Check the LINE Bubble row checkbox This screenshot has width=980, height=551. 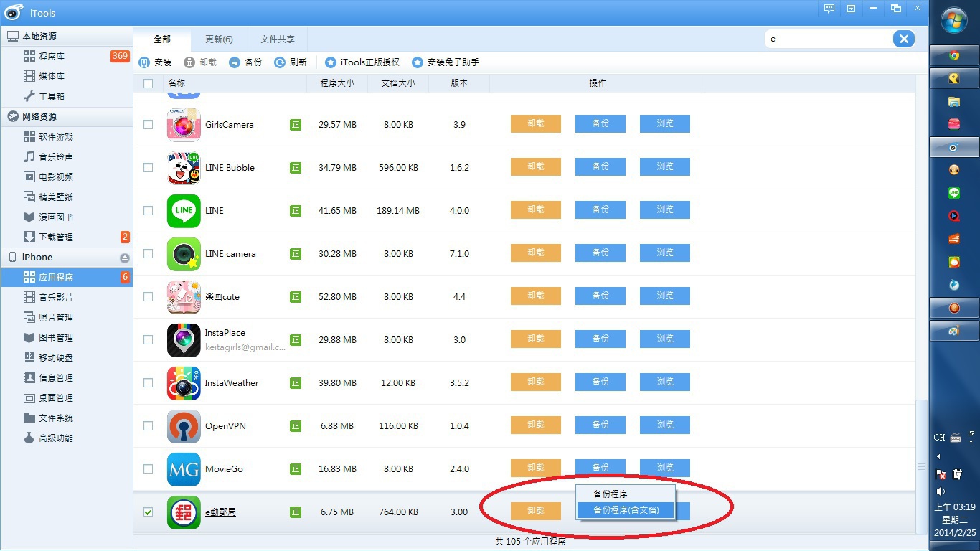point(149,167)
